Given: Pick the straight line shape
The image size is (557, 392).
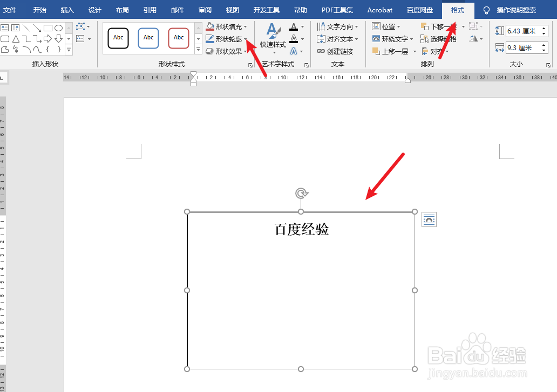Looking at the screenshot, I should coord(26,27).
